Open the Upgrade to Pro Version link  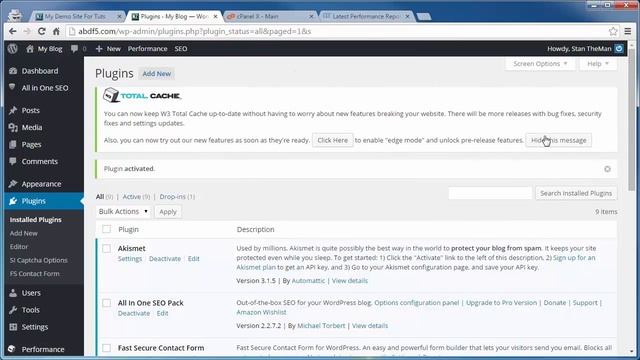pyautogui.click(x=501, y=303)
